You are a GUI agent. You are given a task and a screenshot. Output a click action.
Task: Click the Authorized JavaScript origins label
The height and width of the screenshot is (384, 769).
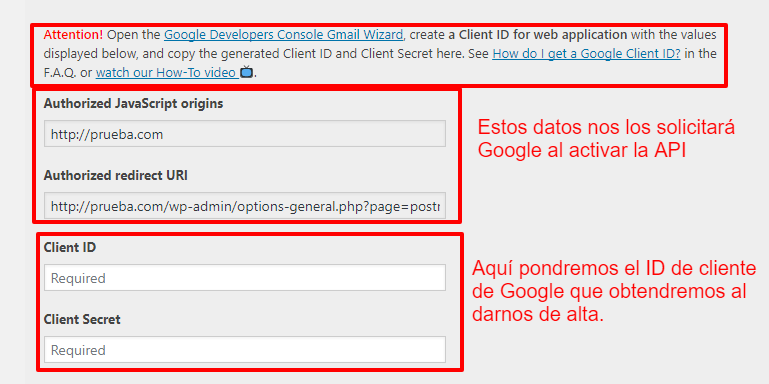133,104
